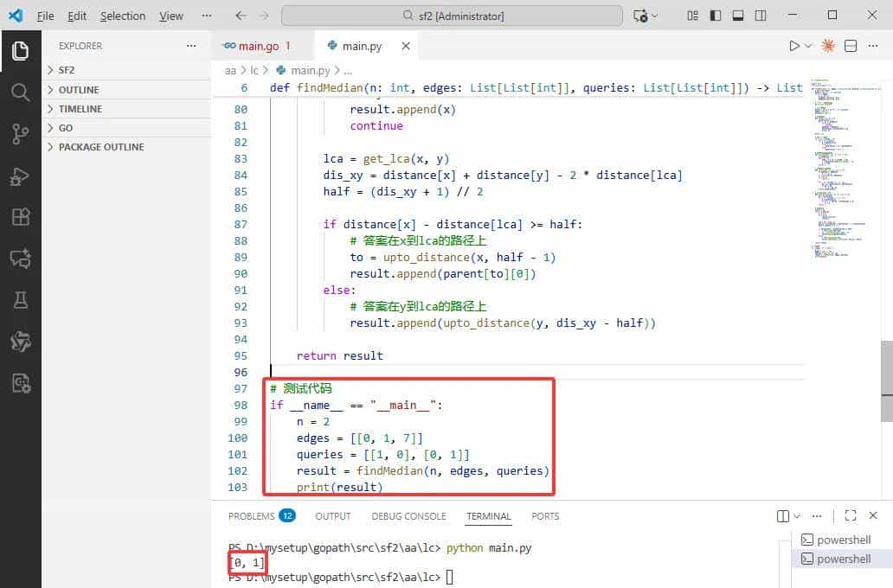Image resolution: width=893 pixels, height=588 pixels.
Task: Go forward with the right navigation arrow
Action: [264, 16]
